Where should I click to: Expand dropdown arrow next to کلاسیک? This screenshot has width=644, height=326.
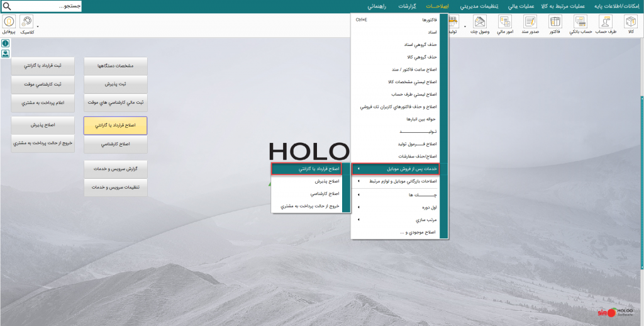tap(37, 27)
